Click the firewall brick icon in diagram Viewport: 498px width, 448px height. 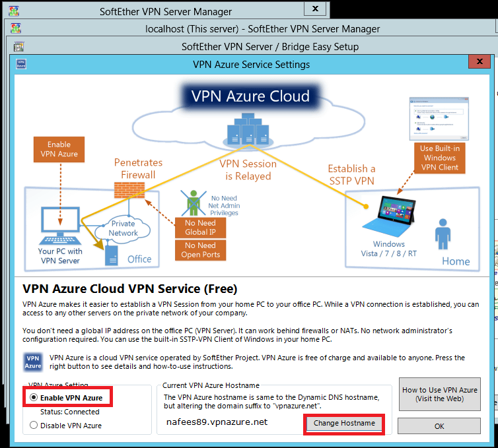point(129,190)
